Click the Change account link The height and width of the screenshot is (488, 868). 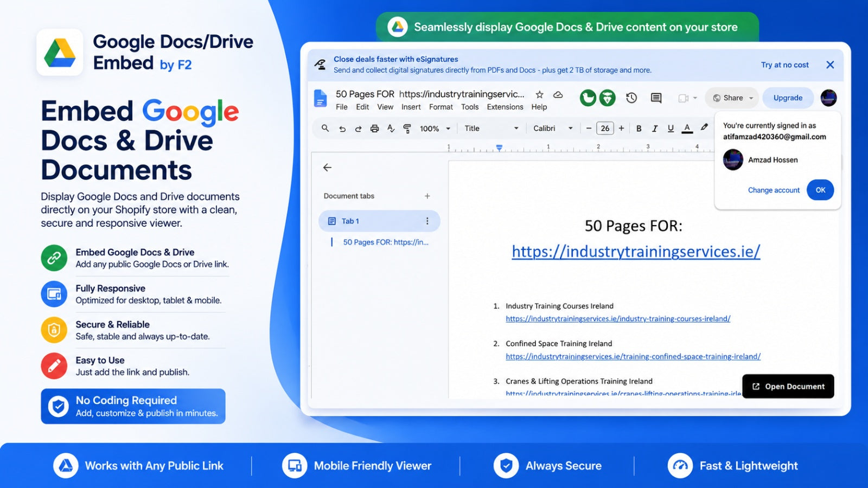pyautogui.click(x=774, y=190)
